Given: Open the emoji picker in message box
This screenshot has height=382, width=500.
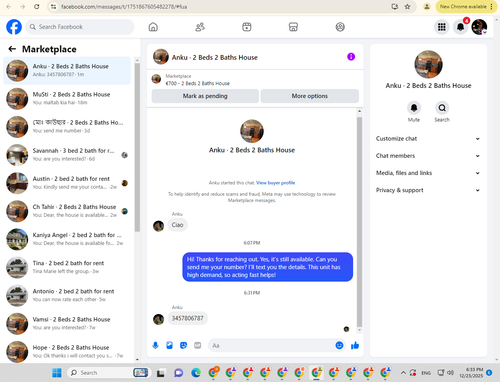Looking at the screenshot, I should [x=339, y=345].
